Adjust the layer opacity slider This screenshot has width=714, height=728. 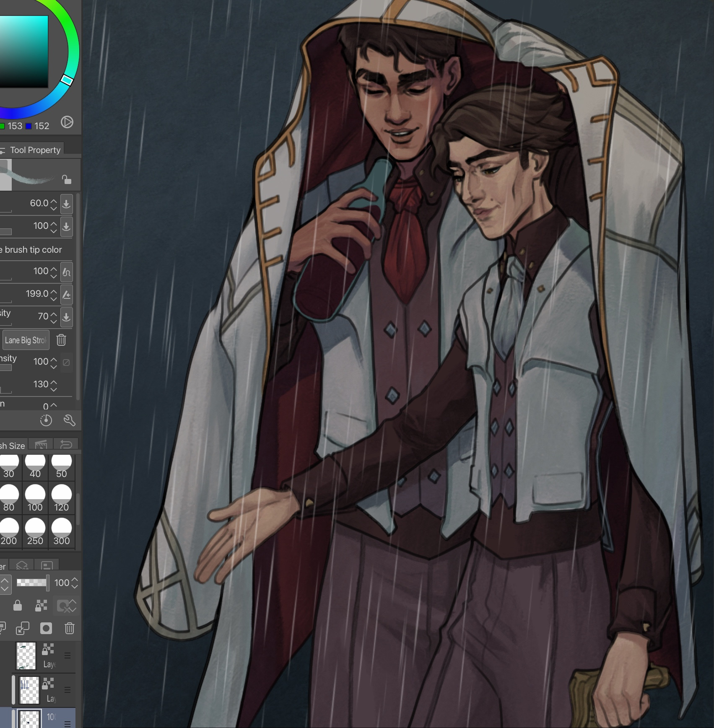pyautogui.click(x=33, y=582)
